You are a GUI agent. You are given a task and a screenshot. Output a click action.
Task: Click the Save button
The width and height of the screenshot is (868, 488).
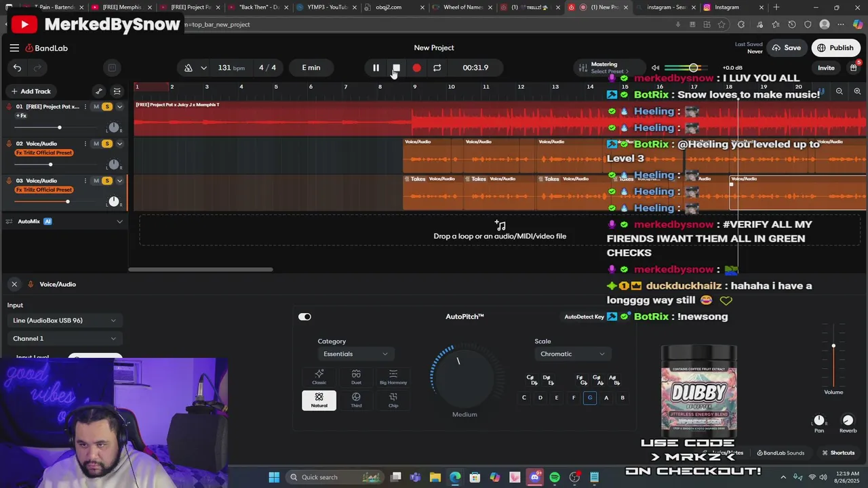[x=786, y=48]
